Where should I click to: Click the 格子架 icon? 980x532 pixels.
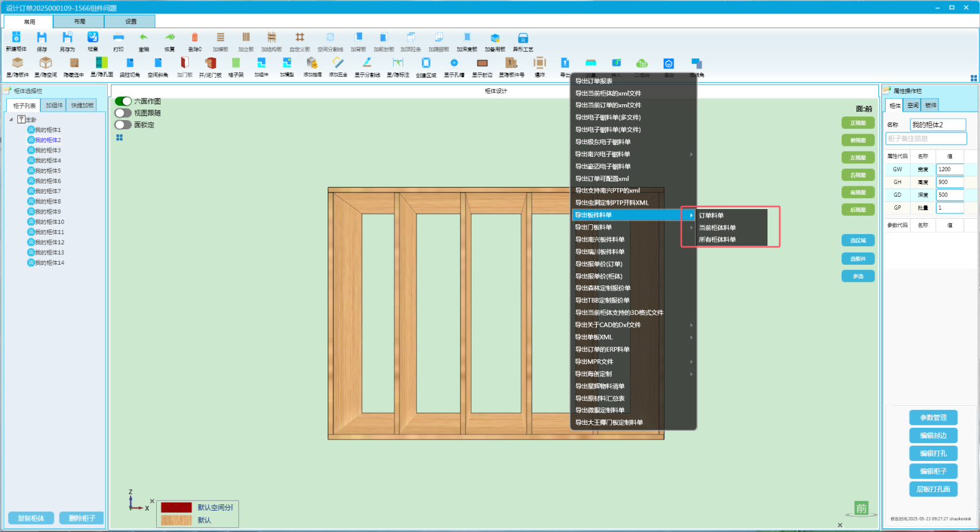tap(236, 63)
